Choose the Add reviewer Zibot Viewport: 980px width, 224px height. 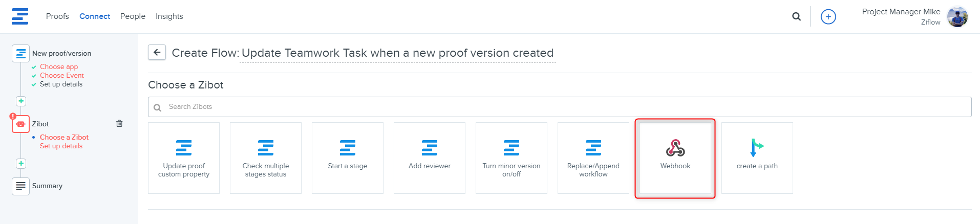click(430, 158)
